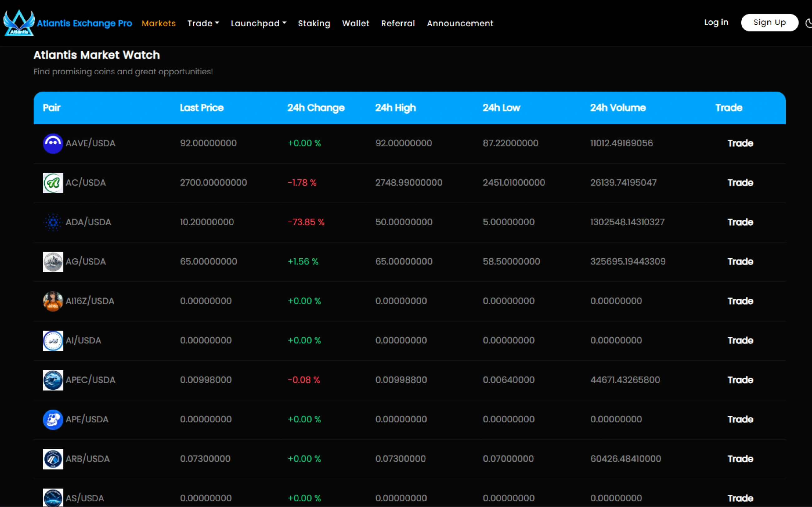Image resolution: width=812 pixels, height=507 pixels.
Task: Click the Pair column header
Action: click(52, 108)
